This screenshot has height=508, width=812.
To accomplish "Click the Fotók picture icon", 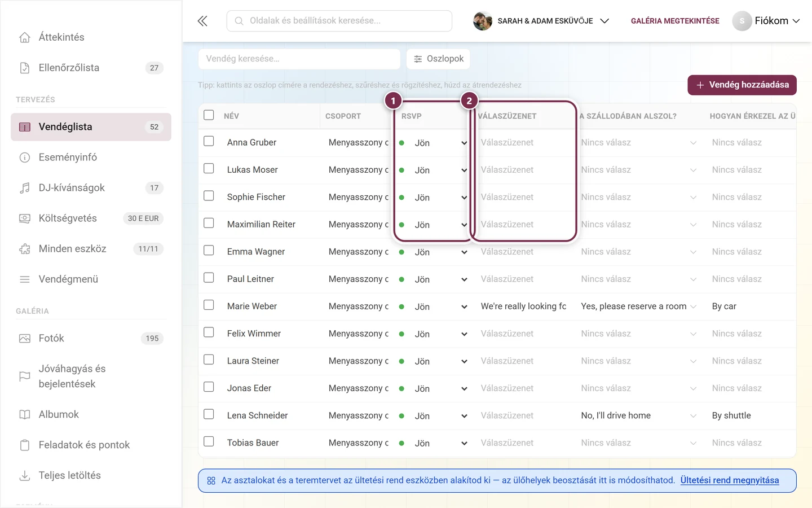I will pos(25,339).
